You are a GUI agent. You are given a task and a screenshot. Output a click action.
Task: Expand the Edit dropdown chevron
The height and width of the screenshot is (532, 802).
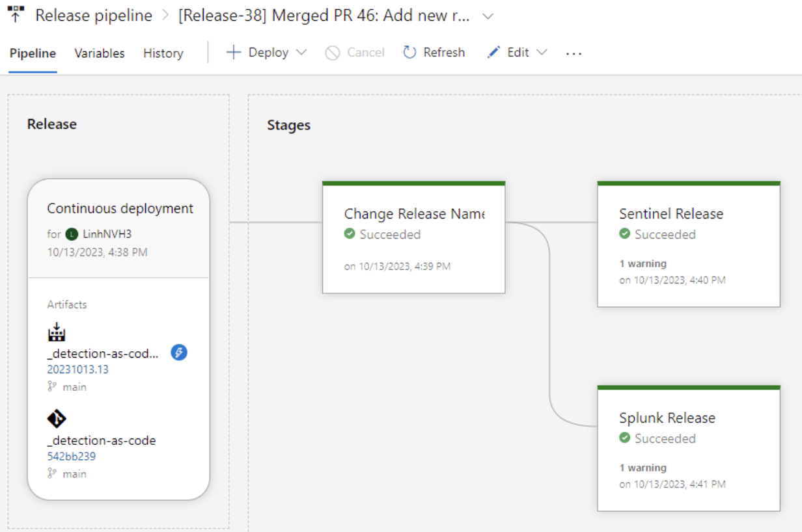542,53
